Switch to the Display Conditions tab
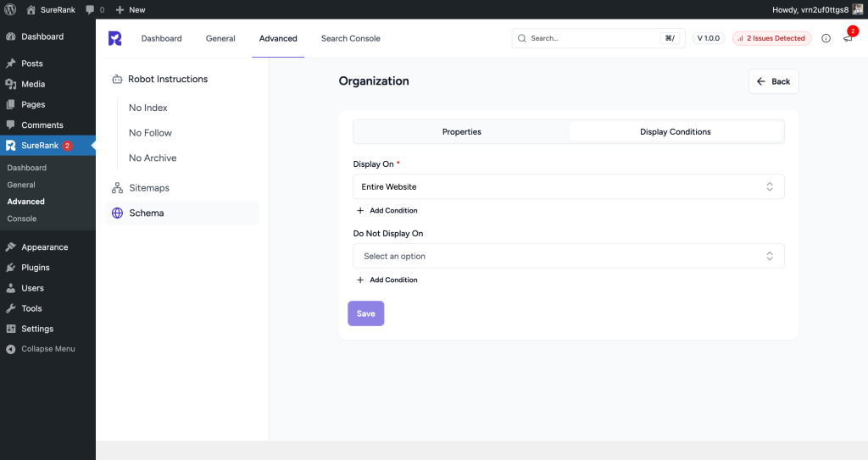Screen dimensions: 868x460 (x=676, y=132)
